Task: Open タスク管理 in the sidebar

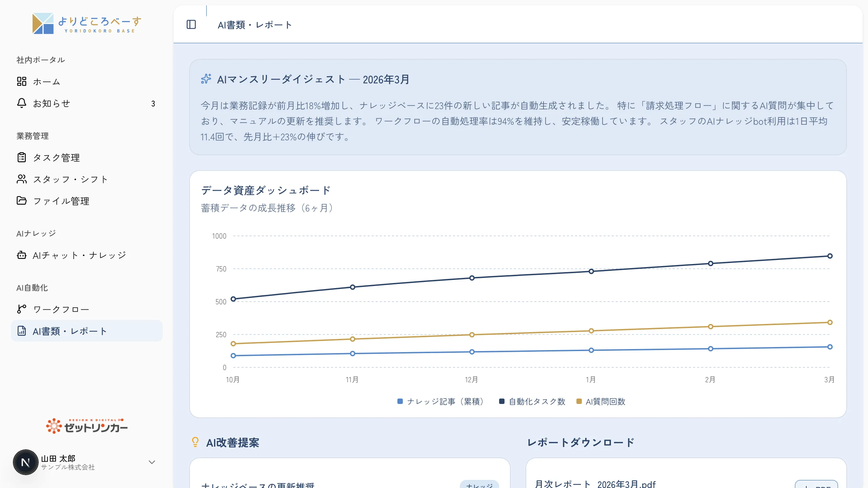Action: point(87,157)
